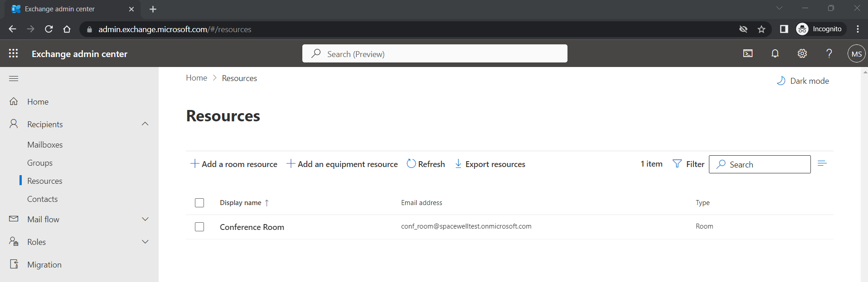868x282 pixels.
Task: Open the Filter options
Action: tap(689, 164)
